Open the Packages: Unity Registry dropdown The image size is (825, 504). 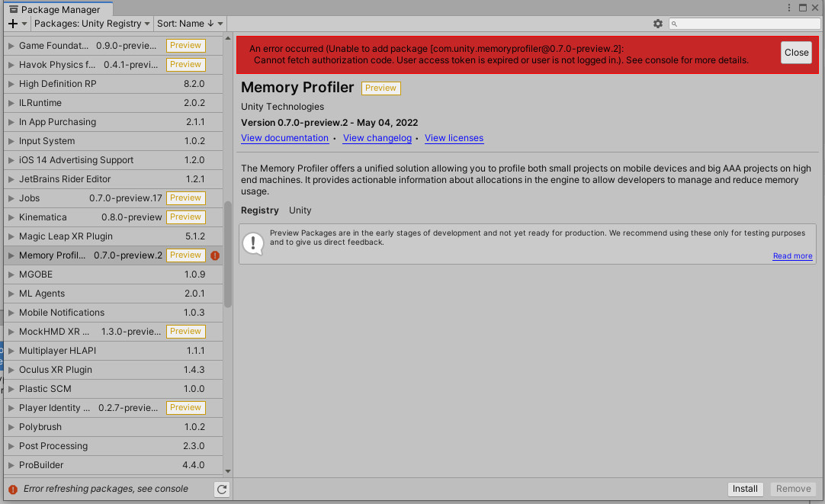click(x=92, y=24)
